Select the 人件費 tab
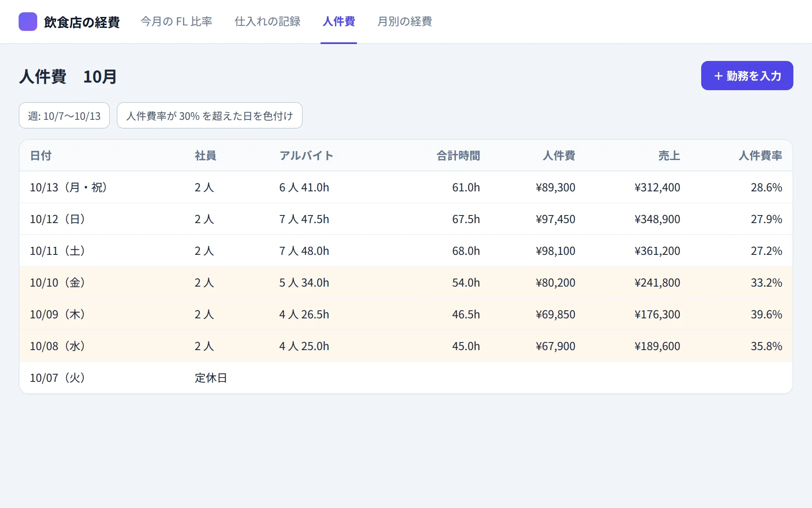The width and height of the screenshot is (812, 508). tap(339, 22)
